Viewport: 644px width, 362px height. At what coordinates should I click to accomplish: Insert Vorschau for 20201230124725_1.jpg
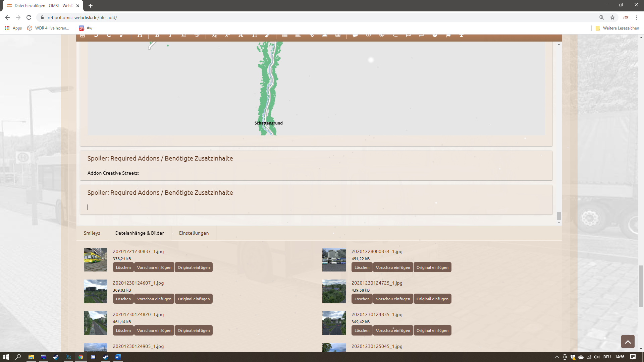(x=393, y=299)
